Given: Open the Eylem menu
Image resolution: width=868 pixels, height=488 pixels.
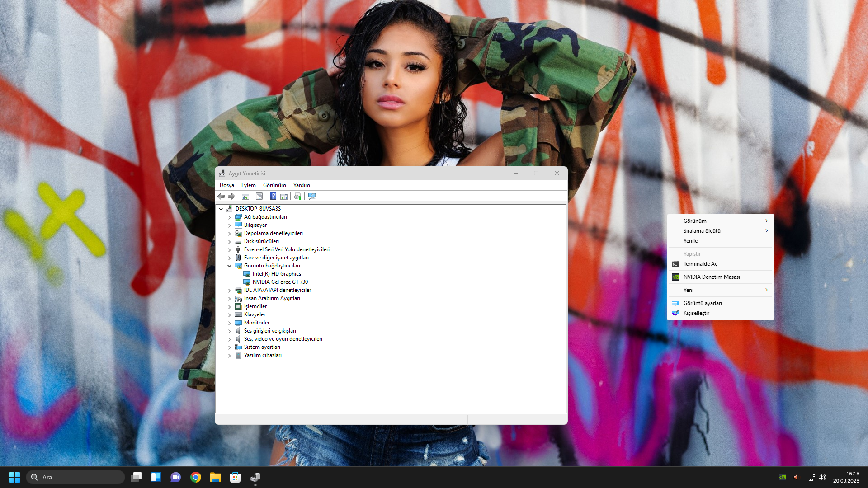Looking at the screenshot, I should 248,185.
